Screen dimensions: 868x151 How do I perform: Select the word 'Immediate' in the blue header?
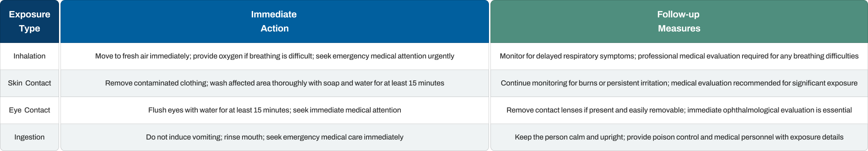coord(274,14)
